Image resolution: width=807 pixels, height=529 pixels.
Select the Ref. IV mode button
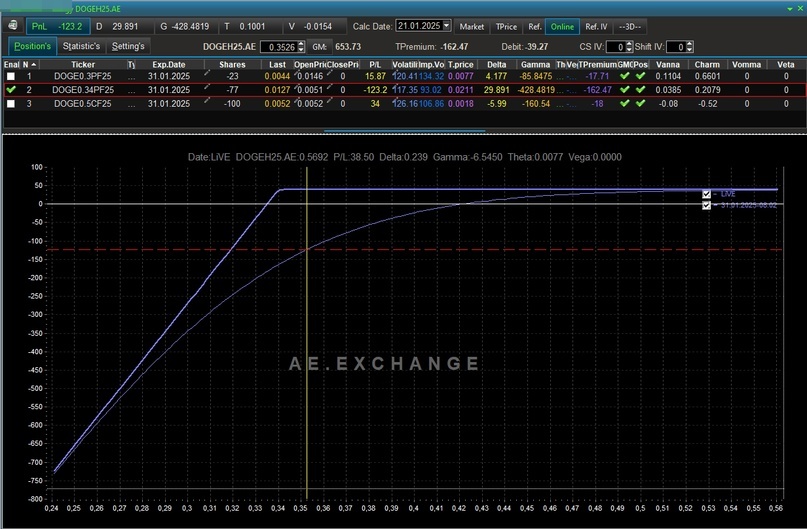coord(596,27)
